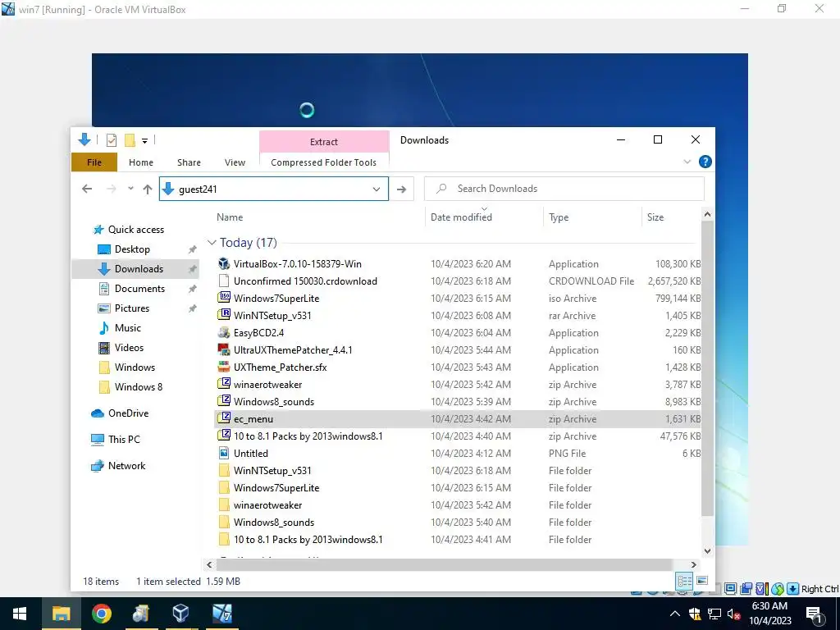Open Google Chrome from the taskbar
Image resolution: width=840 pixels, height=630 pixels.
(x=101, y=614)
